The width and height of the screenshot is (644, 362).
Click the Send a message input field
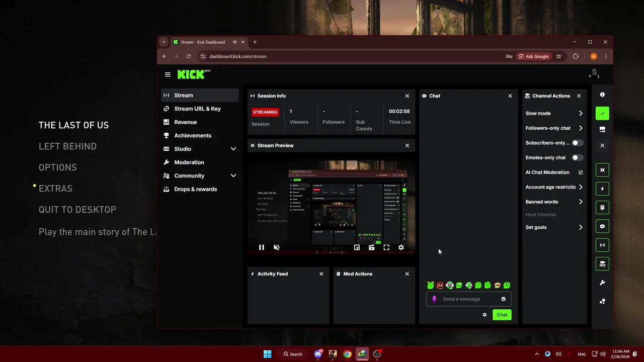[469, 299]
